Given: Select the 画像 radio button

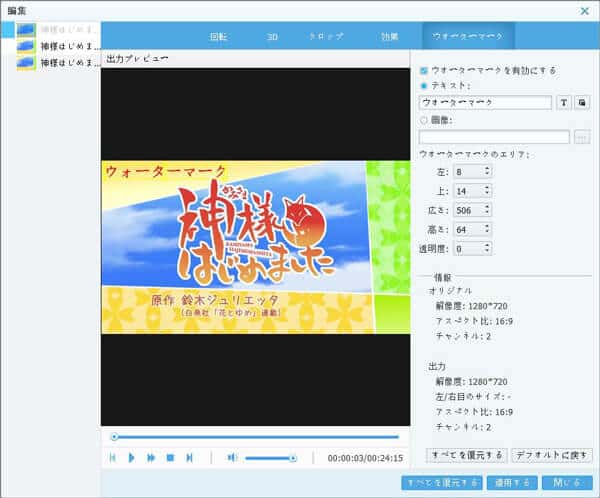Looking at the screenshot, I should pos(424,120).
